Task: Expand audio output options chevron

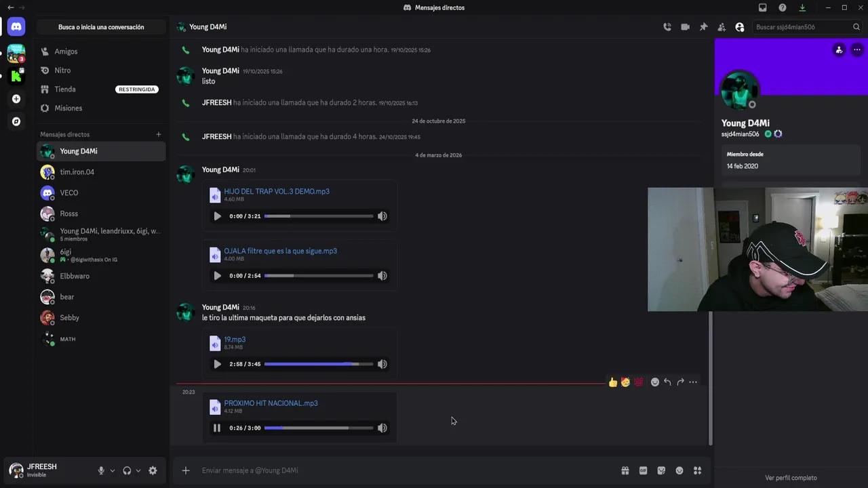Action: click(x=138, y=470)
